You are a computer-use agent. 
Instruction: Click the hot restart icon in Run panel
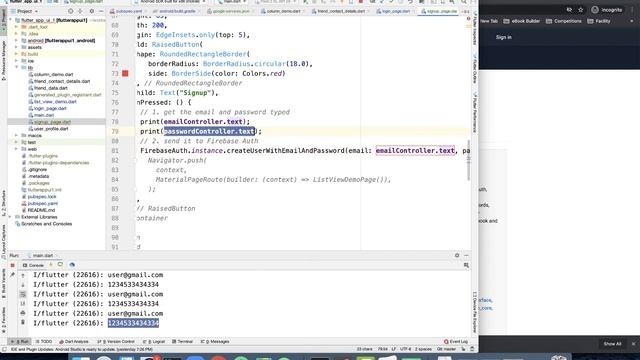(x=60, y=265)
